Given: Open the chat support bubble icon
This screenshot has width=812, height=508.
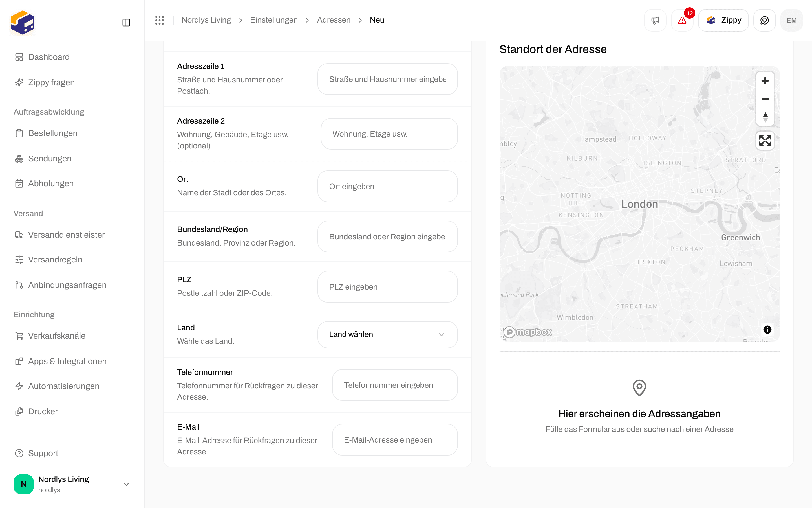Looking at the screenshot, I should point(764,20).
